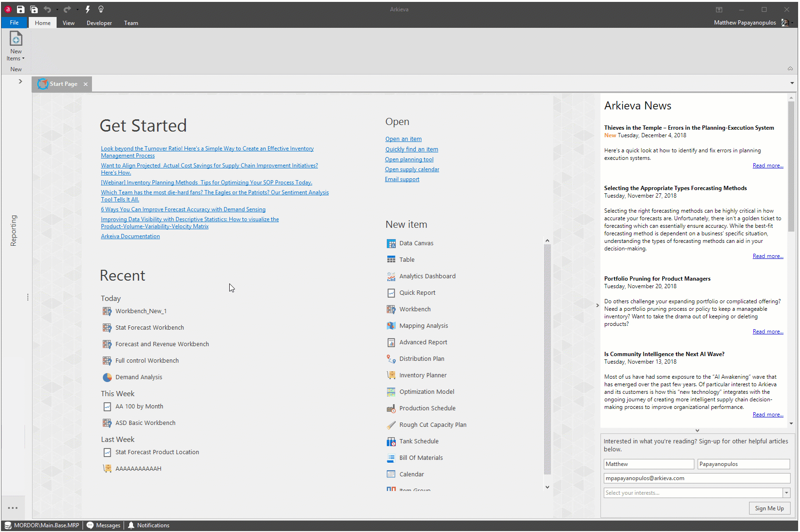Click the database connection icon in status bar
Viewport: 800px width, 532px height.
(x=8, y=525)
